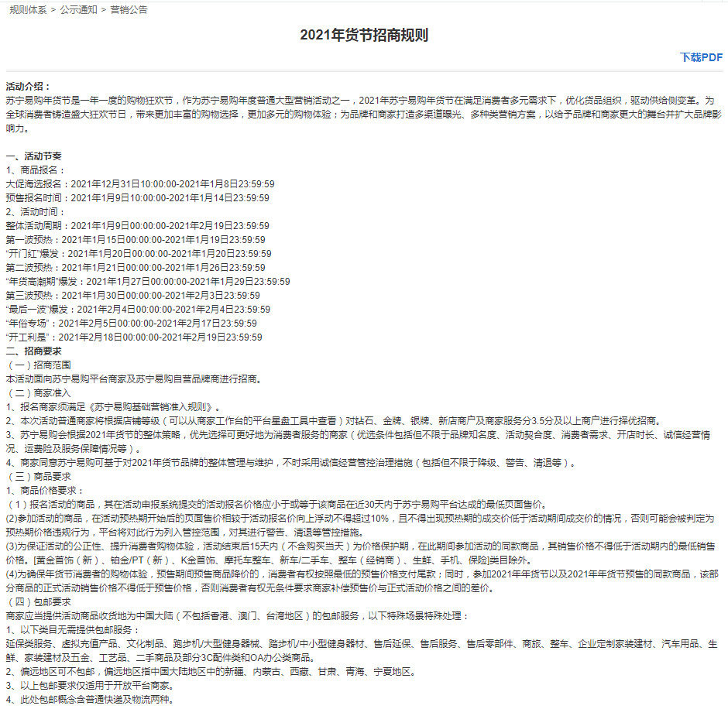Open the 营销公告 breadcrumb link
This screenshot has width=728, height=709.
pos(129,10)
